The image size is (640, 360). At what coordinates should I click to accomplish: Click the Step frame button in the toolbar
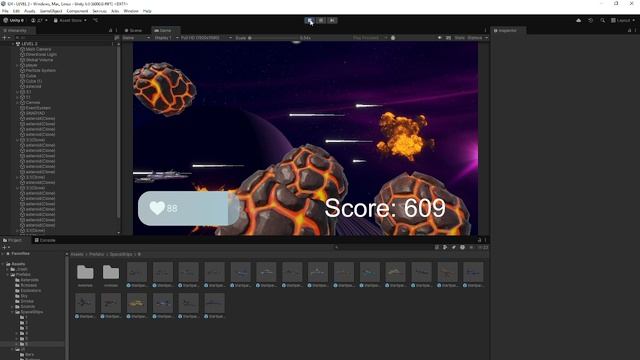[x=332, y=20]
